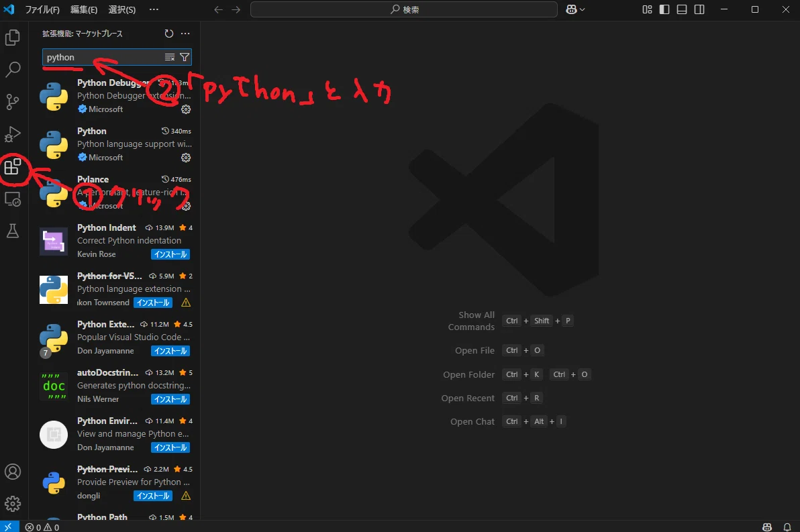
Task: Click the dongli publisher name
Action: (x=89, y=496)
